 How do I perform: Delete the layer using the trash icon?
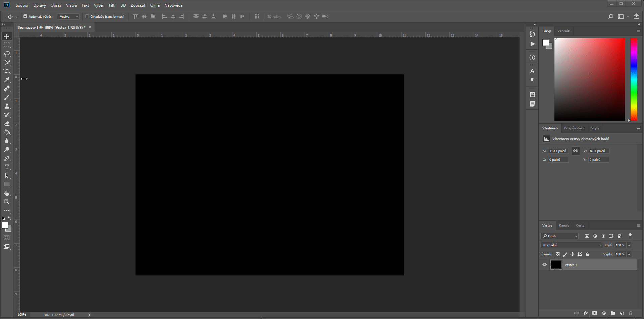[x=631, y=313]
